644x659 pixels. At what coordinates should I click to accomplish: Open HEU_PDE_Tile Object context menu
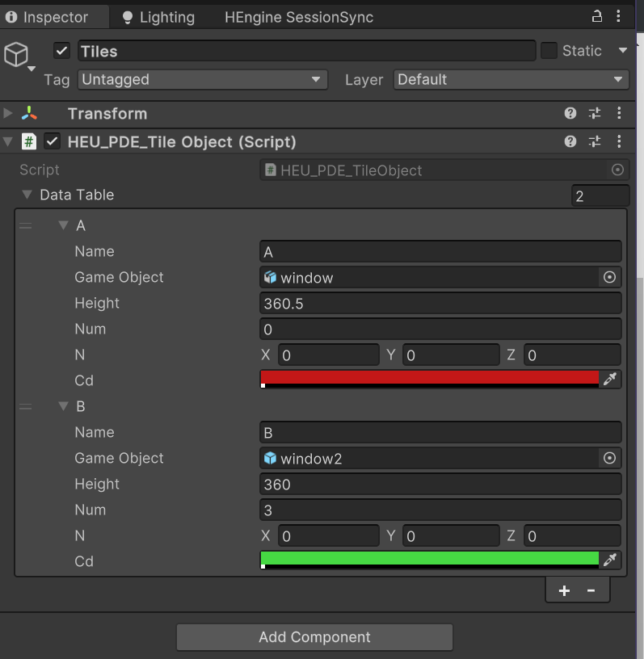click(x=619, y=141)
